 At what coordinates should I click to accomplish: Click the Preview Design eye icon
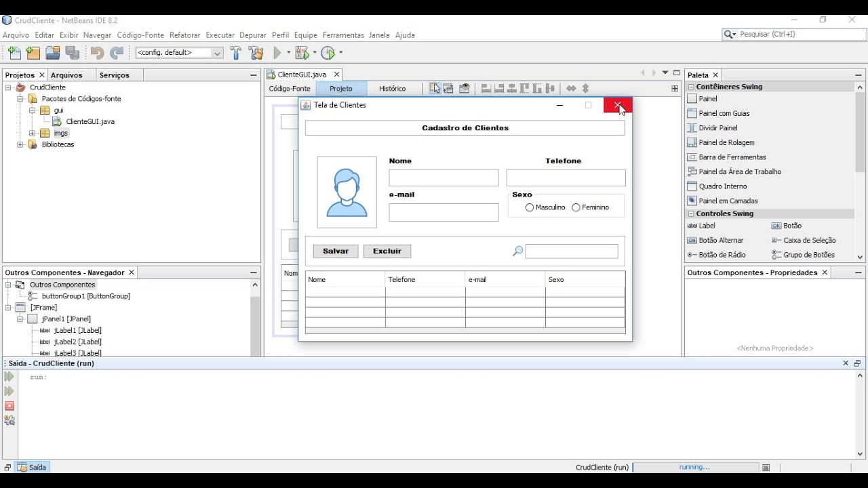click(x=464, y=89)
